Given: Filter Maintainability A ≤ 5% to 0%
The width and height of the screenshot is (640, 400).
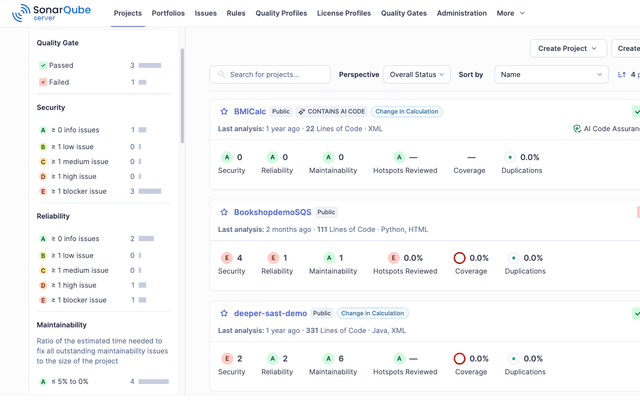Looking at the screenshot, I should (x=102, y=382).
